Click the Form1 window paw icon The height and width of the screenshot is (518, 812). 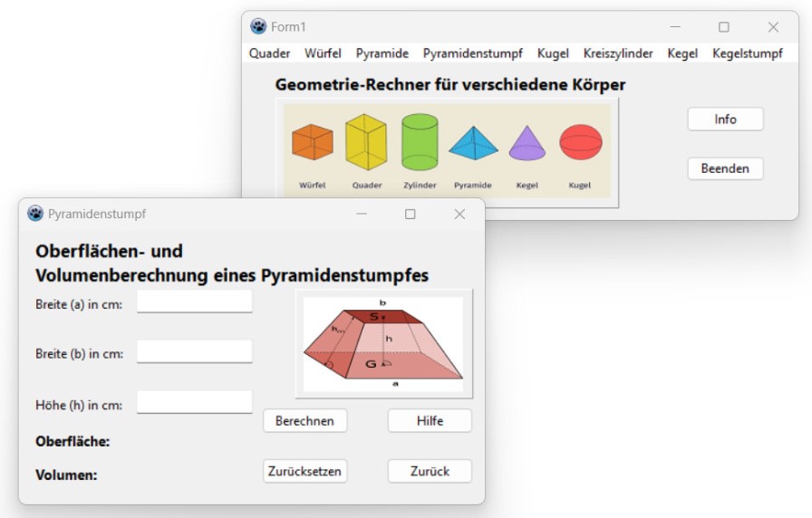(x=258, y=26)
